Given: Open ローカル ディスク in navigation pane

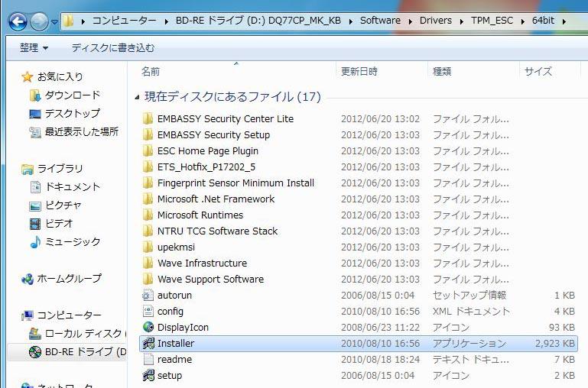Looking at the screenshot, I should tap(78, 333).
